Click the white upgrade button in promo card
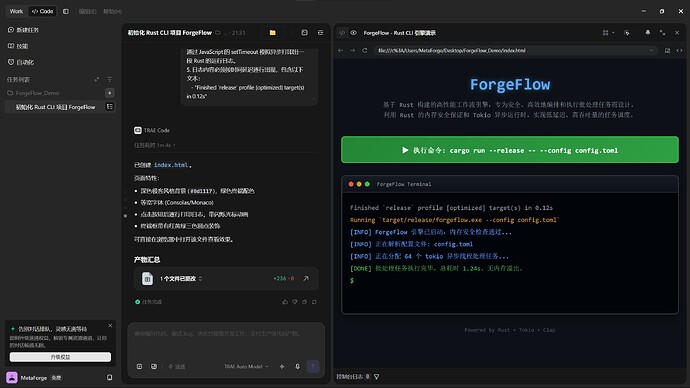The image size is (690, 388). [x=60, y=357]
